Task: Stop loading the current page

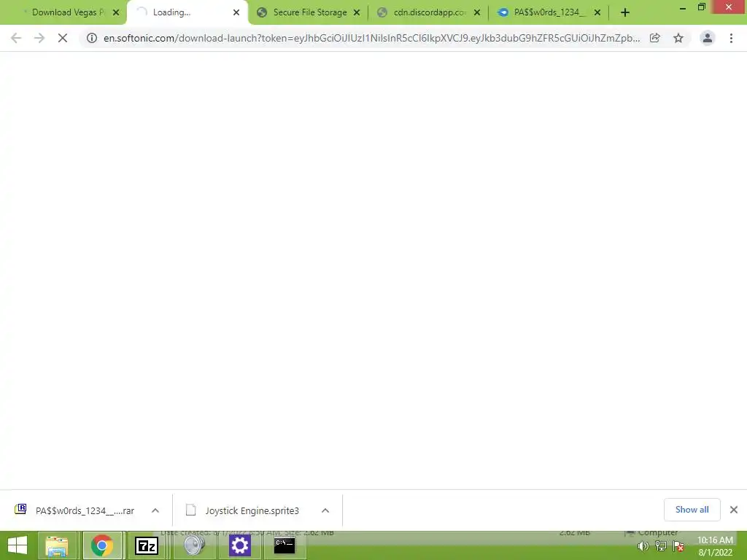Action: 63,38
